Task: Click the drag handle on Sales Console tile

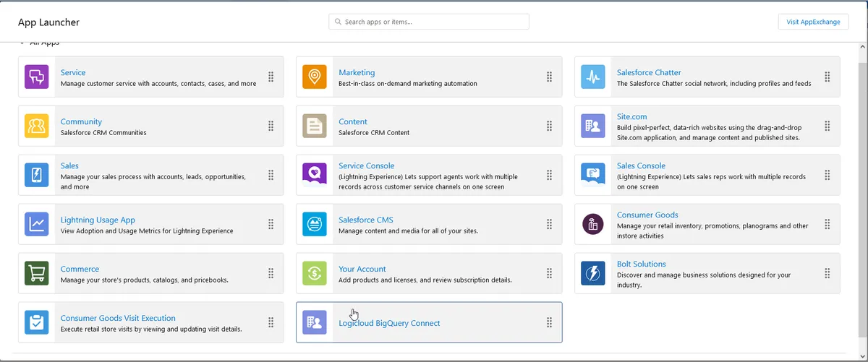Action: (827, 175)
